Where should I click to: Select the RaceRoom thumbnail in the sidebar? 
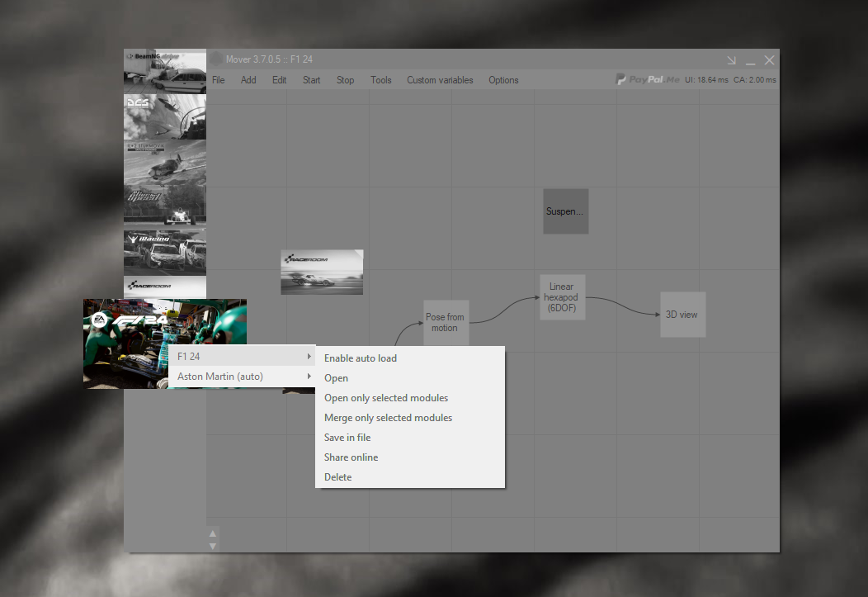tap(165, 287)
